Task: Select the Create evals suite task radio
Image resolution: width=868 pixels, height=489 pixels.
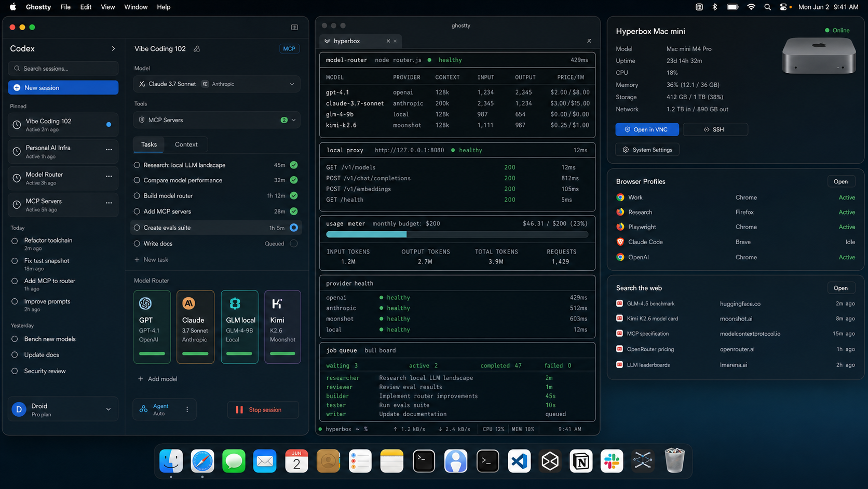Action: pos(137,228)
